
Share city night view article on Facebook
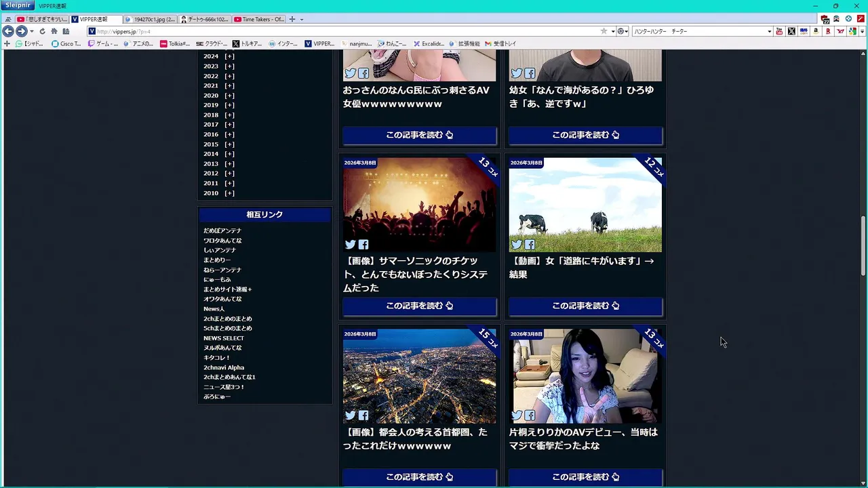coord(363,415)
